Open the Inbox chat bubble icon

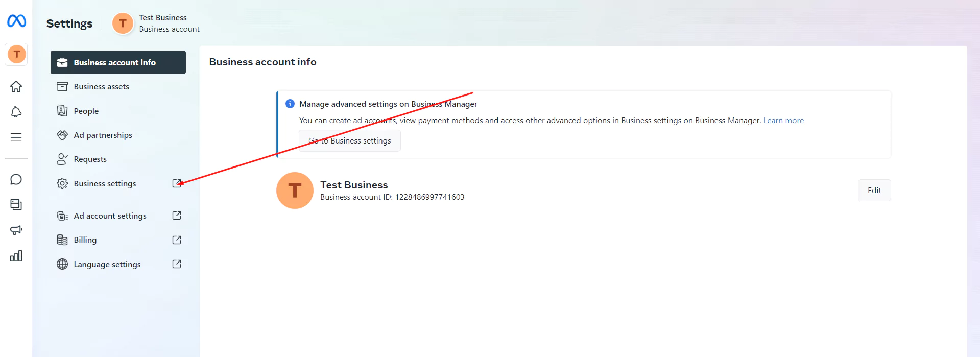[16, 179]
